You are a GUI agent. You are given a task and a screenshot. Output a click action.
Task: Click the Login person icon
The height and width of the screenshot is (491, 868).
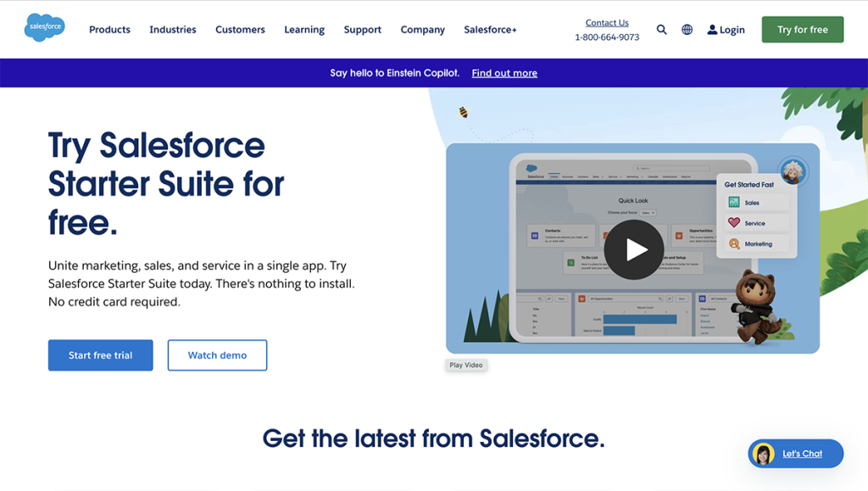click(x=712, y=29)
